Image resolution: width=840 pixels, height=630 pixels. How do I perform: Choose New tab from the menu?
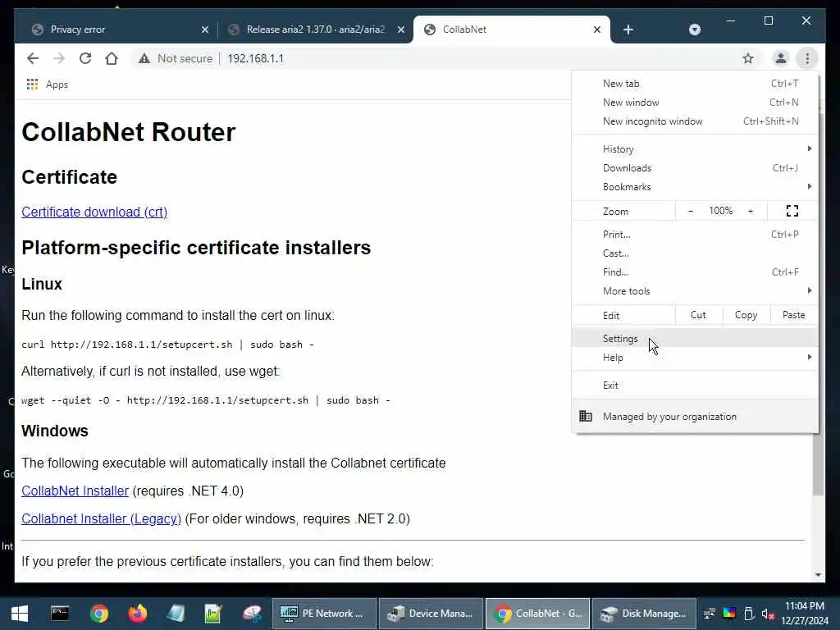[695, 84]
